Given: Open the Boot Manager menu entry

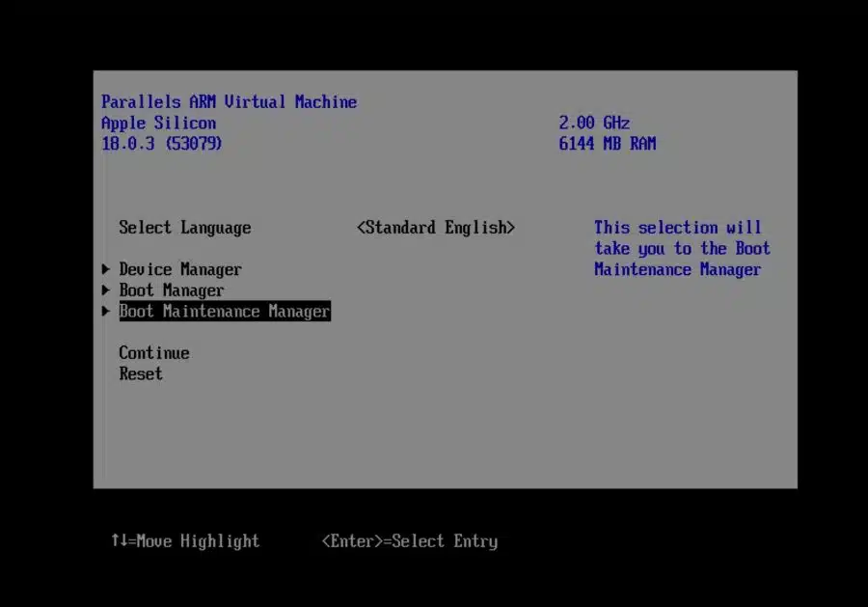Looking at the screenshot, I should (x=172, y=290).
